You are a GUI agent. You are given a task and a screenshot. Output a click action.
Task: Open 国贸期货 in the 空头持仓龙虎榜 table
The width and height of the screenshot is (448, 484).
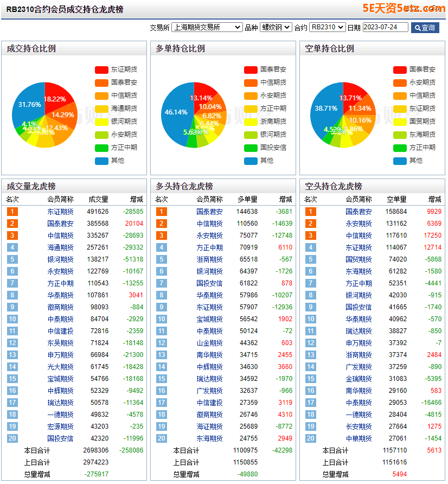[x=359, y=259]
